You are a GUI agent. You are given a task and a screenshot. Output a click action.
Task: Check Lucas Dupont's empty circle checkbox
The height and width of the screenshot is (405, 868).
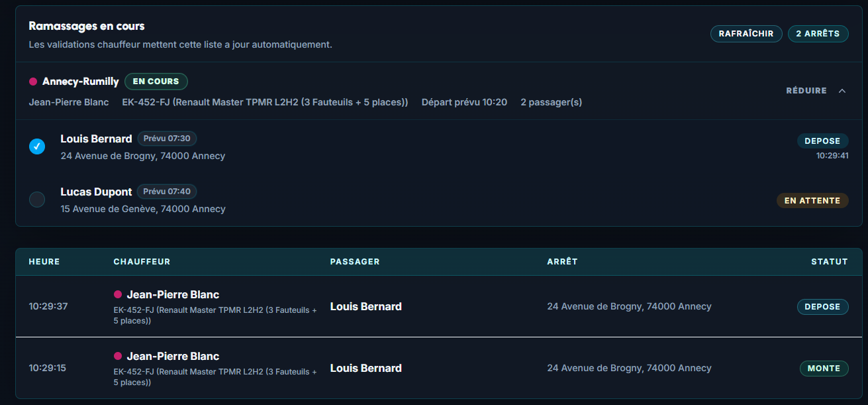37,200
